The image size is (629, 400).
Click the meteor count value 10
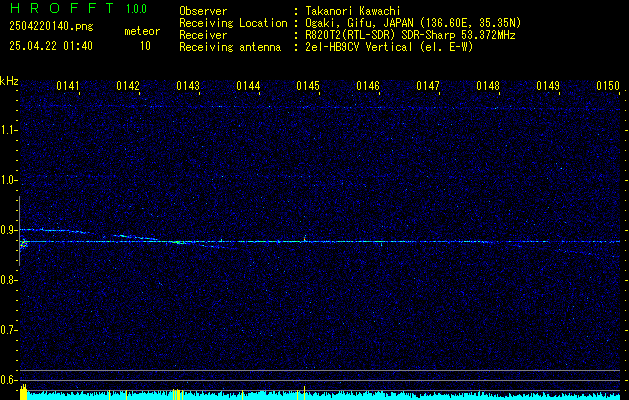click(x=145, y=46)
